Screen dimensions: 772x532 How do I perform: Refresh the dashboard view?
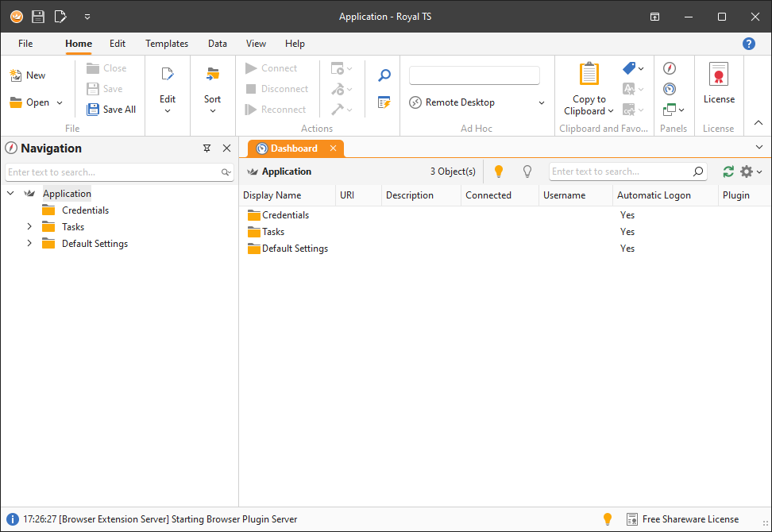click(728, 171)
